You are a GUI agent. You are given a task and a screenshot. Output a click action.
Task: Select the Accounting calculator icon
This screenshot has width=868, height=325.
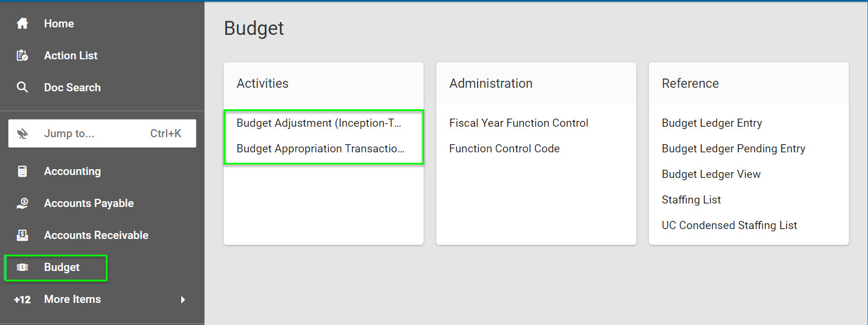coord(22,172)
